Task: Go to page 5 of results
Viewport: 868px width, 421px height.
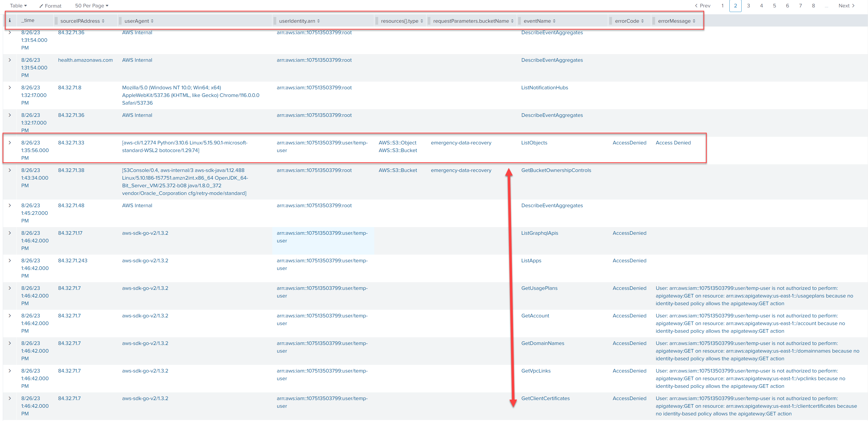Action: 774,5
